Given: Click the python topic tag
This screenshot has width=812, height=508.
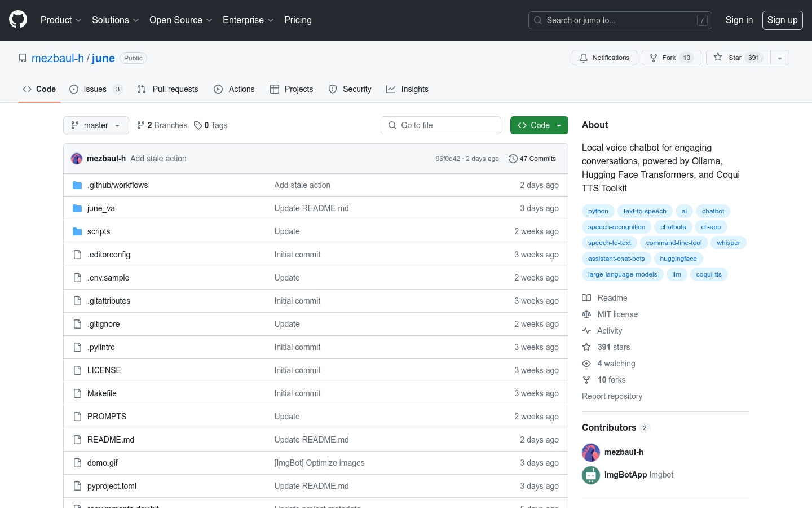Looking at the screenshot, I should pyautogui.click(x=598, y=211).
